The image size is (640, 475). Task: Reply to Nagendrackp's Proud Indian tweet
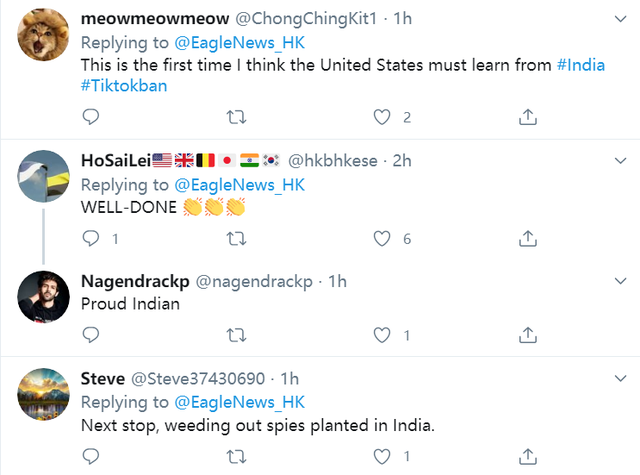[x=90, y=335]
